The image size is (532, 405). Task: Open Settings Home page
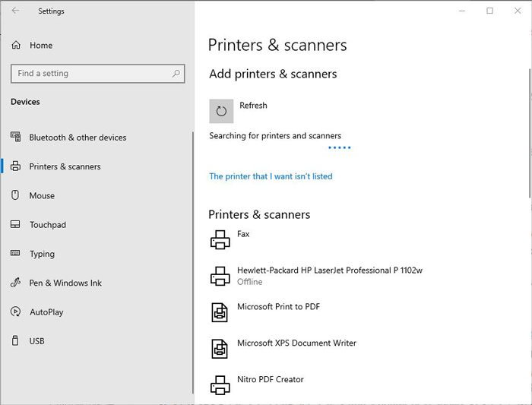pyautogui.click(x=32, y=45)
